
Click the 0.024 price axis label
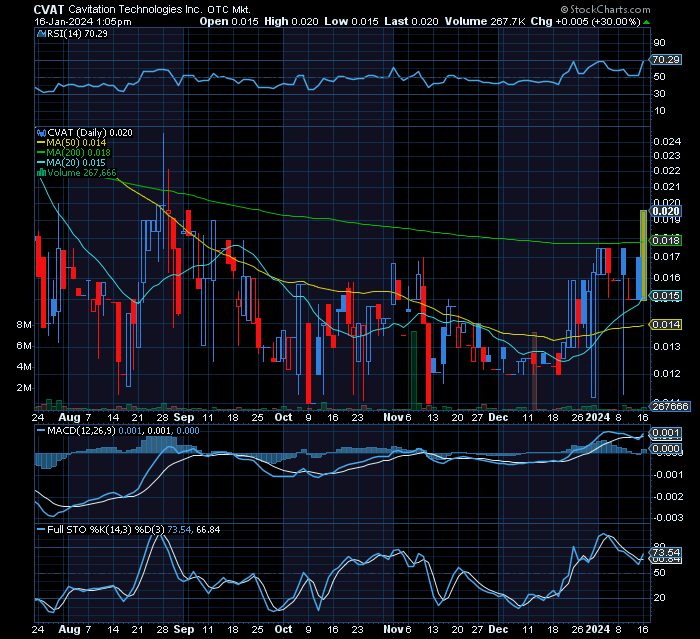pos(667,142)
